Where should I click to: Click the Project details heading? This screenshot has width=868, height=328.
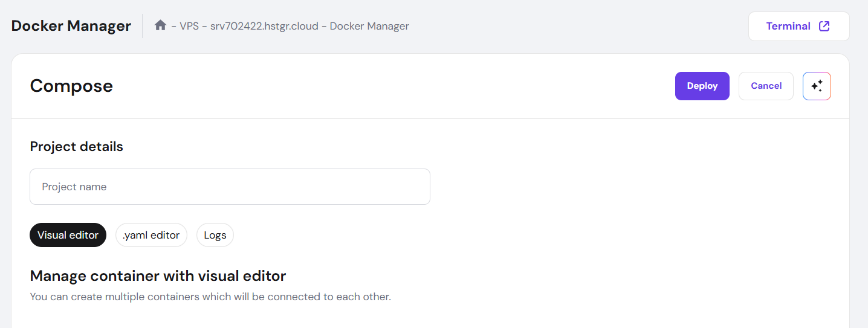pos(77,146)
